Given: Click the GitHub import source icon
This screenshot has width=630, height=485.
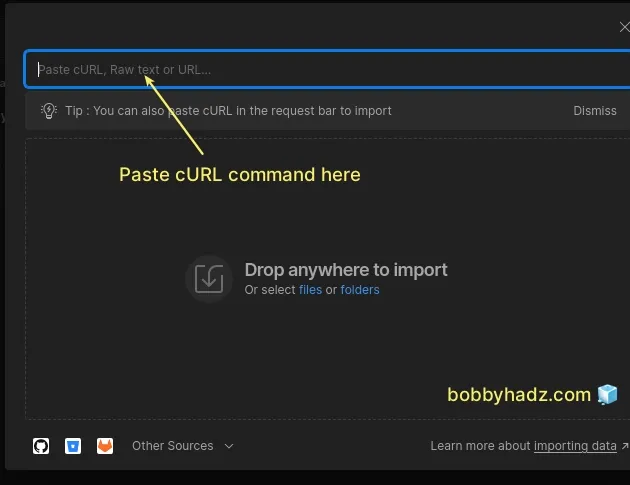Looking at the screenshot, I should [41, 446].
